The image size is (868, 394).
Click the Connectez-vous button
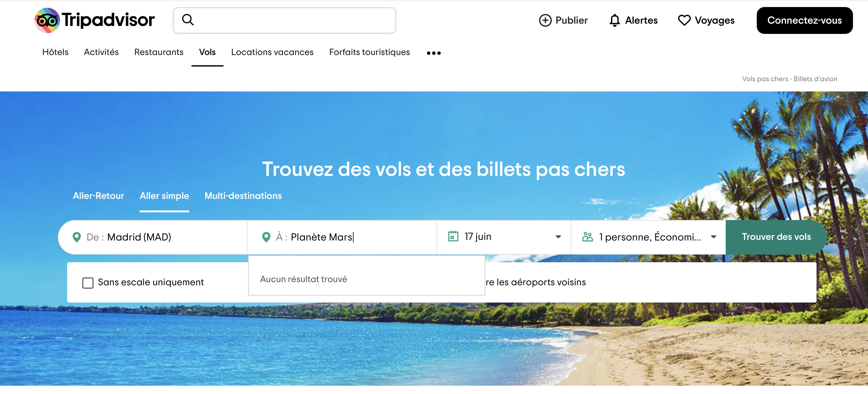[804, 20]
